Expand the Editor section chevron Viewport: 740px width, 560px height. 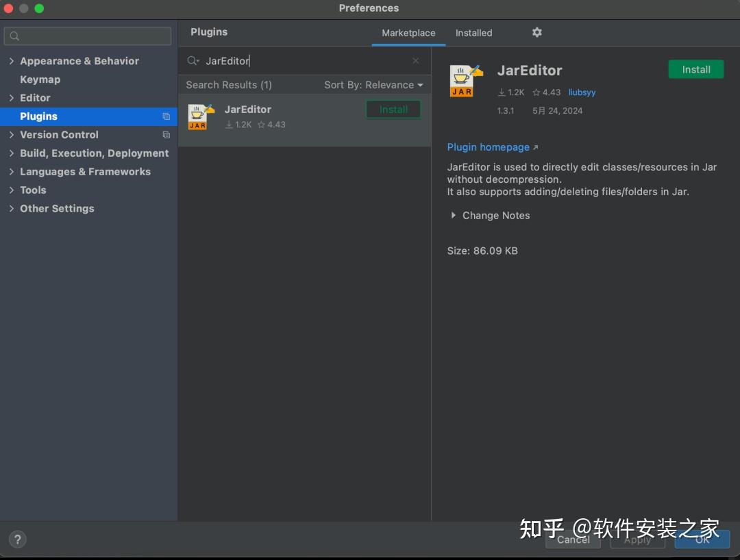tap(12, 98)
